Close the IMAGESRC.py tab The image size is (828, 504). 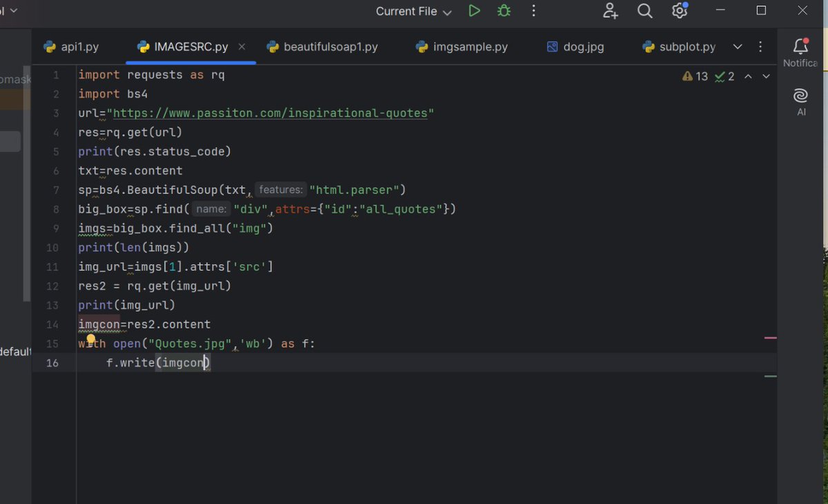tap(242, 47)
